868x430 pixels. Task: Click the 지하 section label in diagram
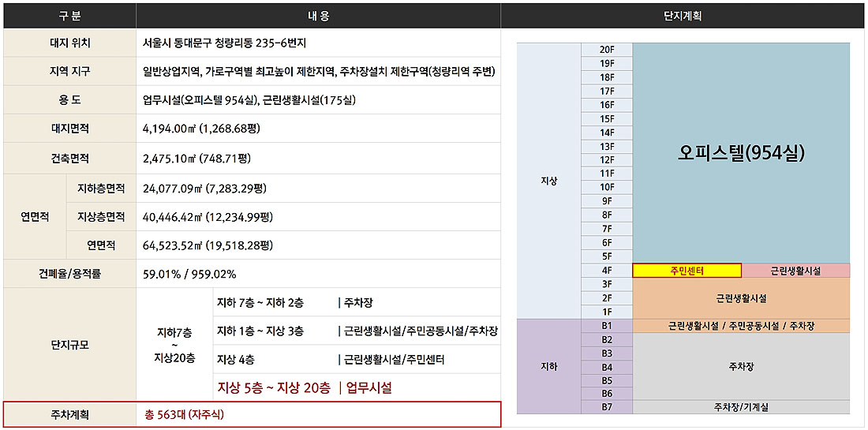coord(548,366)
